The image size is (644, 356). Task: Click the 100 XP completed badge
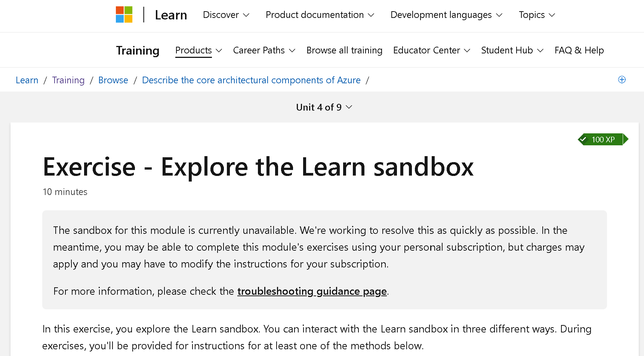point(603,139)
